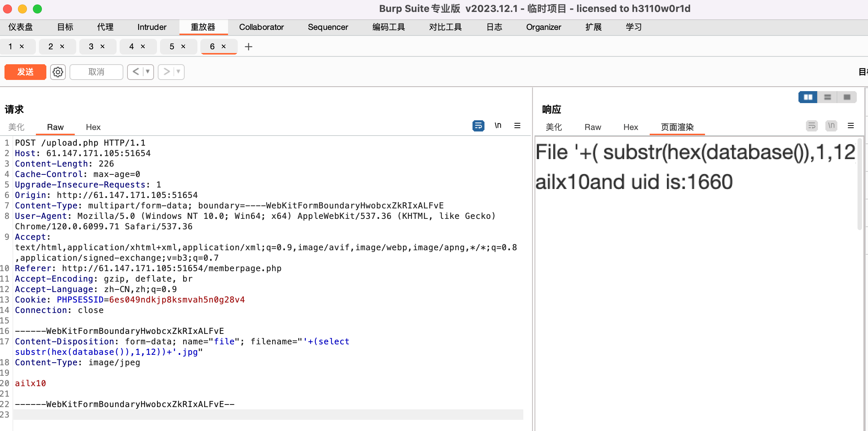Click the pretty-print icon above the request
The image size is (868, 431).
479,125
